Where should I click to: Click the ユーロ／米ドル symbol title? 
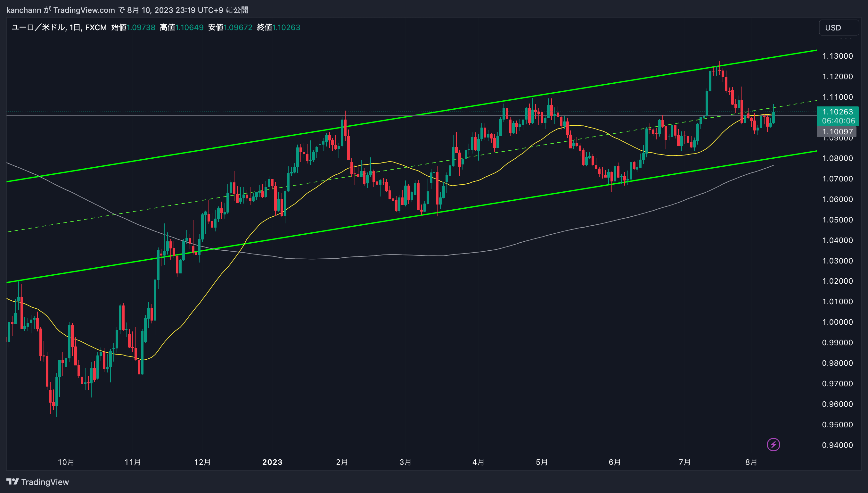tap(38, 28)
